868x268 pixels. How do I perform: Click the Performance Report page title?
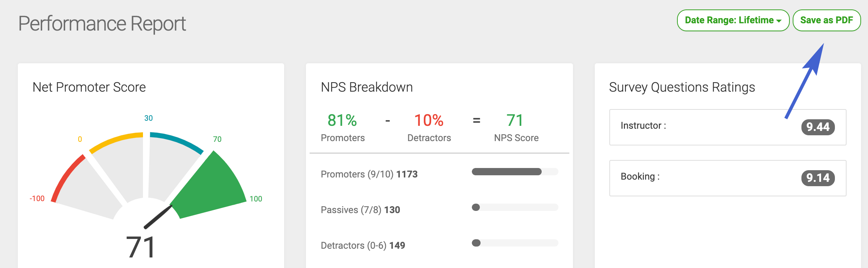[102, 24]
